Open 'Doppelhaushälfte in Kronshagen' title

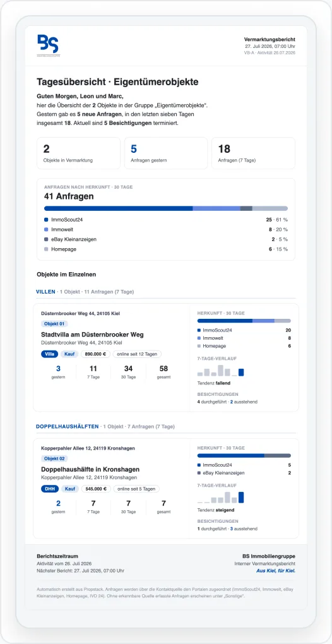click(x=90, y=470)
